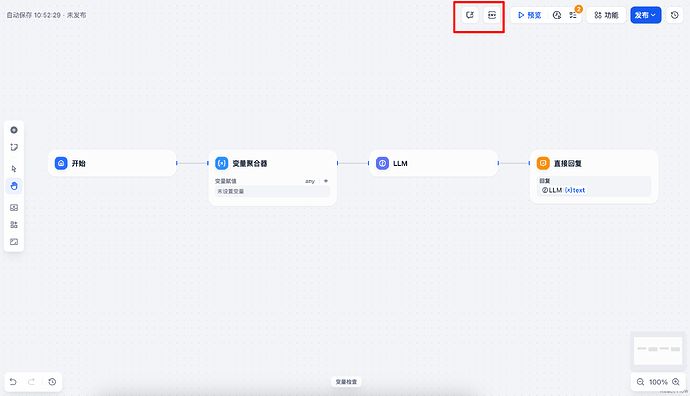Select the 开始 start node
This screenshot has height=396, width=690.
[x=112, y=163]
